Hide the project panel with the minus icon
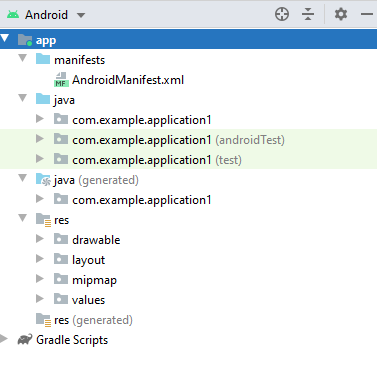The height and width of the screenshot is (368, 377). coord(367,14)
